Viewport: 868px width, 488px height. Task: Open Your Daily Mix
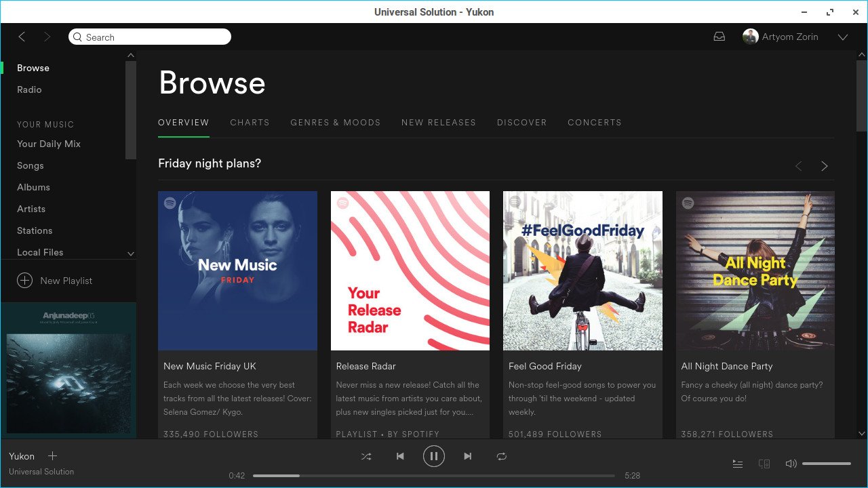(x=49, y=144)
